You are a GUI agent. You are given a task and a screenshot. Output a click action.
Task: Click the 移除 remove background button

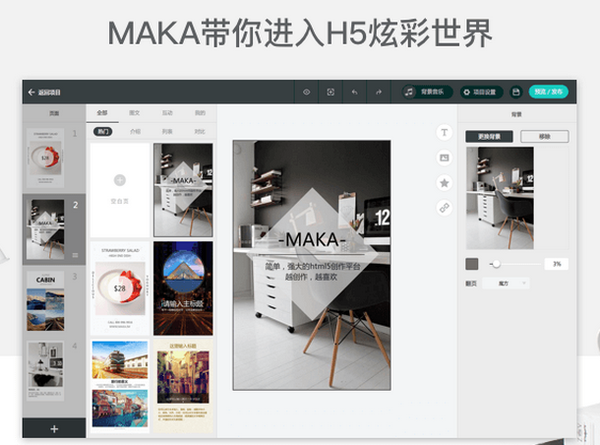545,137
